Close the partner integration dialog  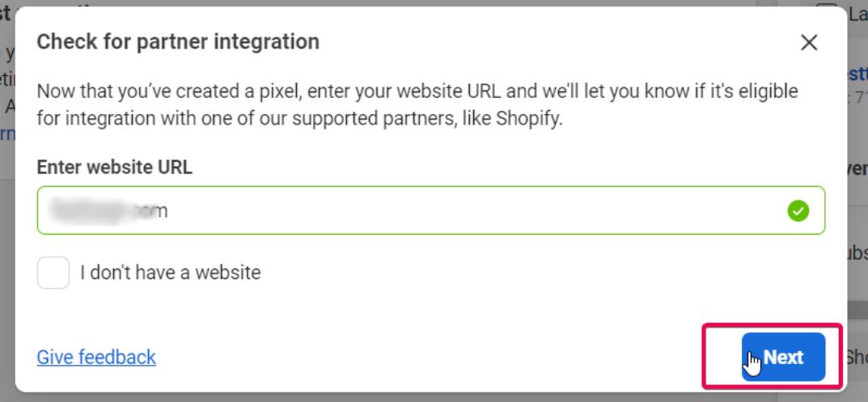tap(809, 43)
